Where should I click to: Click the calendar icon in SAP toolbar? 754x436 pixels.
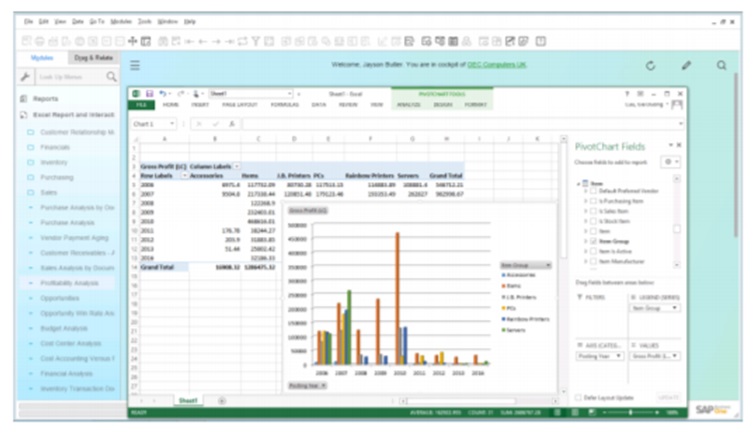tap(452, 41)
